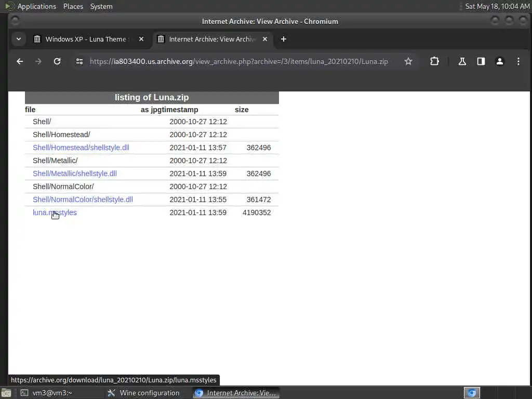The height and width of the screenshot is (399, 532).
Task: Click the Shell/ folder row text
Action: [x=42, y=122]
